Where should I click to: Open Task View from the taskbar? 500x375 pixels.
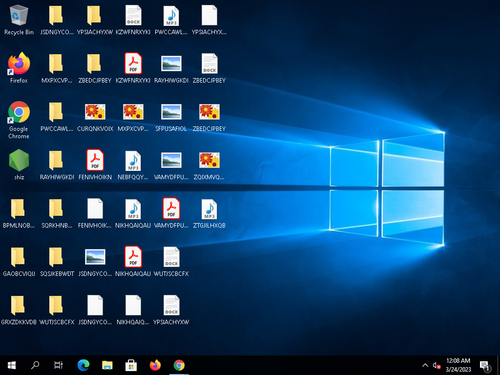point(59,365)
